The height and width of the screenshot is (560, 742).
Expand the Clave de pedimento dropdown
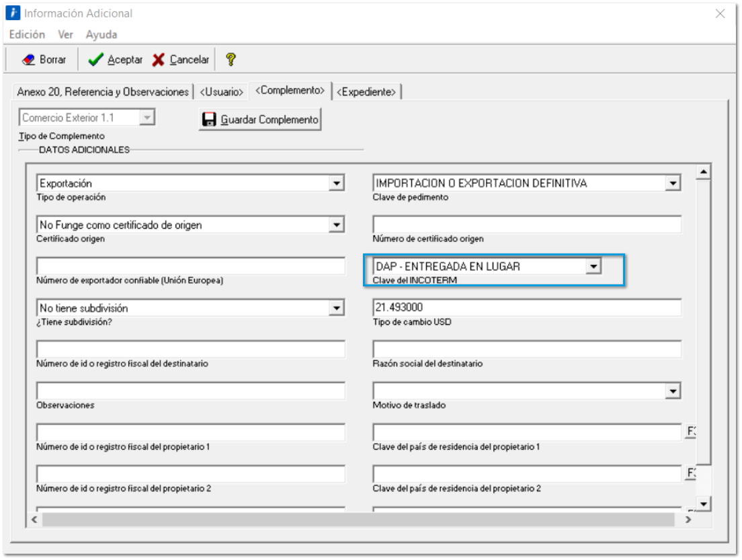[674, 183]
